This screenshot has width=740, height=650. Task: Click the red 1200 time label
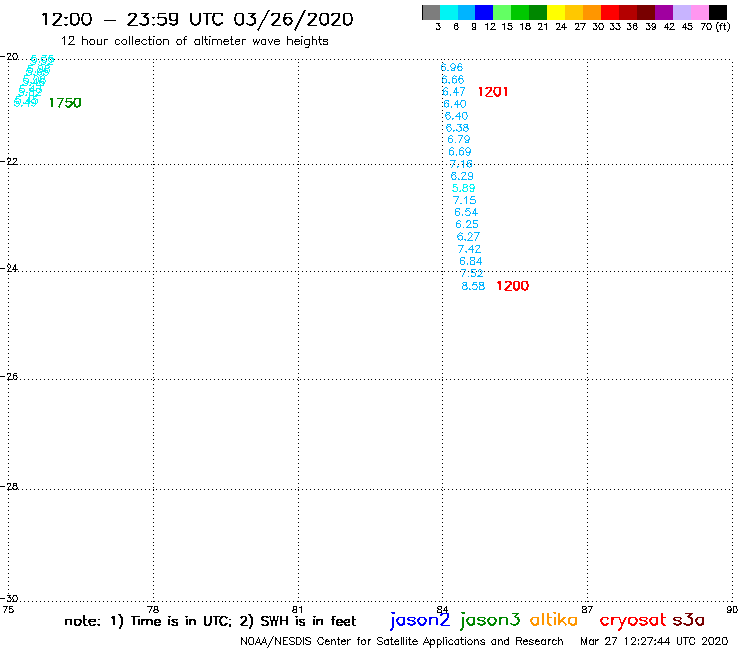point(513,286)
